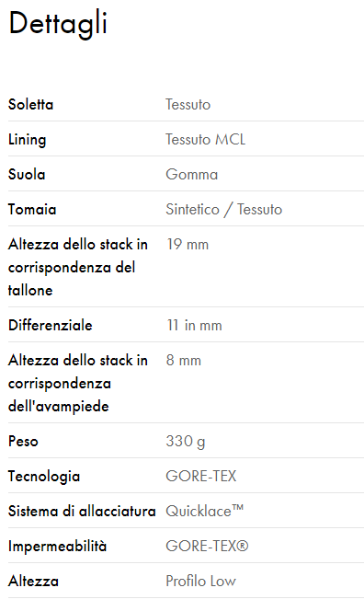Image resolution: width=364 pixels, height=611 pixels.
Task: Select the Lining row label
Action: coord(28,140)
